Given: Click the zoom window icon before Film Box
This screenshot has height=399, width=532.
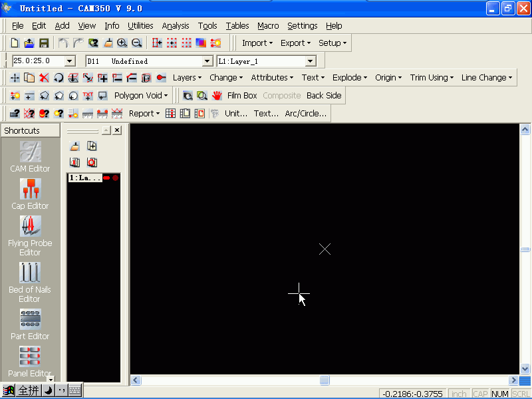Looking at the screenshot, I should click(188, 96).
